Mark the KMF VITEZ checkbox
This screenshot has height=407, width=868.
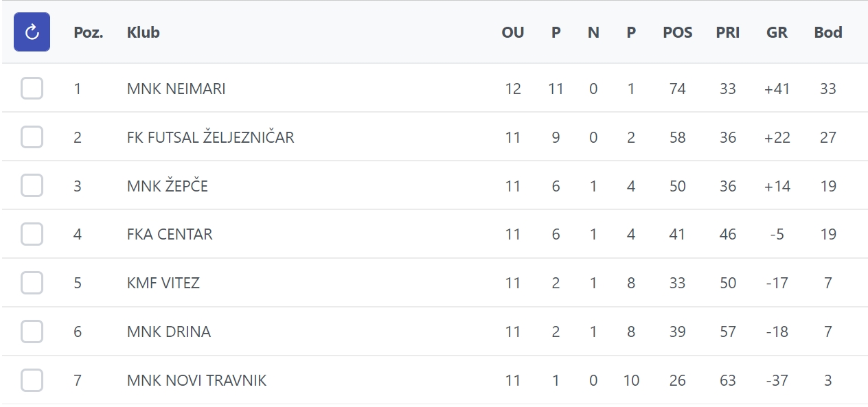[x=32, y=283]
